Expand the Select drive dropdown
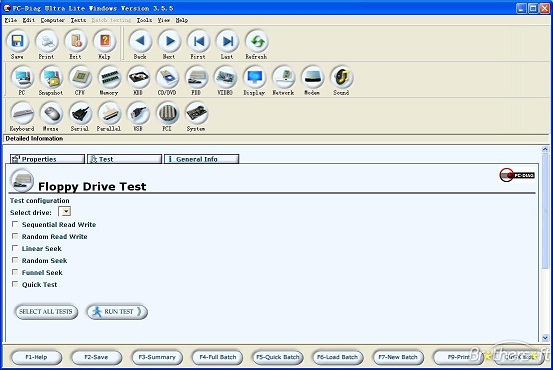 (66, 211)
